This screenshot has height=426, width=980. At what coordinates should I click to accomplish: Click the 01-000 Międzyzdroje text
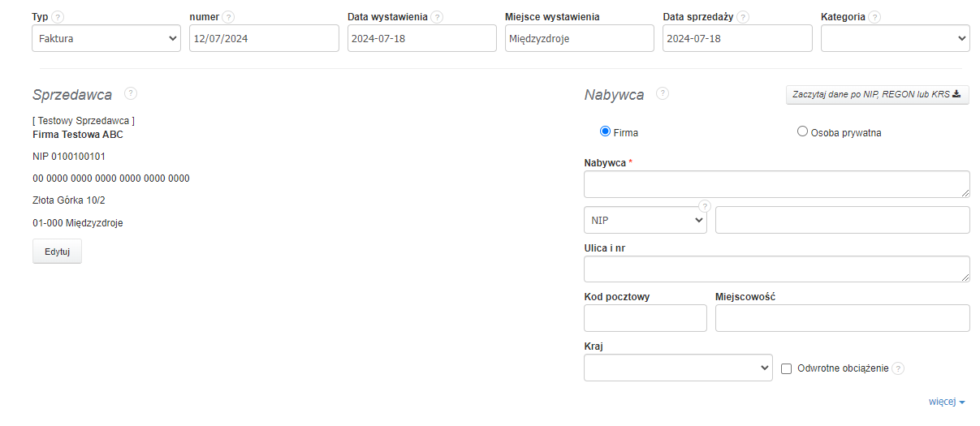[78, 223]
